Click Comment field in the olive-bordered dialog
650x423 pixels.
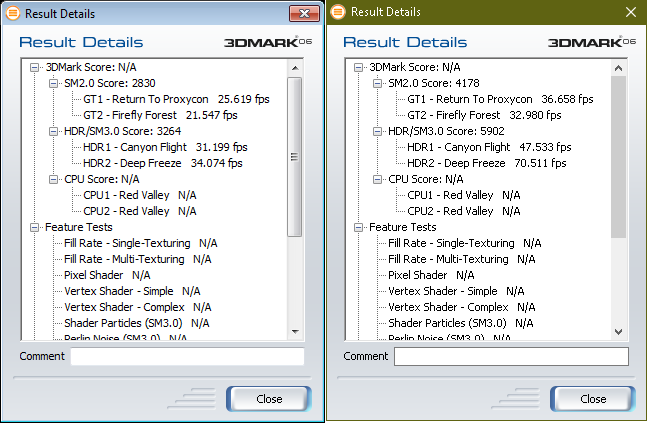(511, 357)
